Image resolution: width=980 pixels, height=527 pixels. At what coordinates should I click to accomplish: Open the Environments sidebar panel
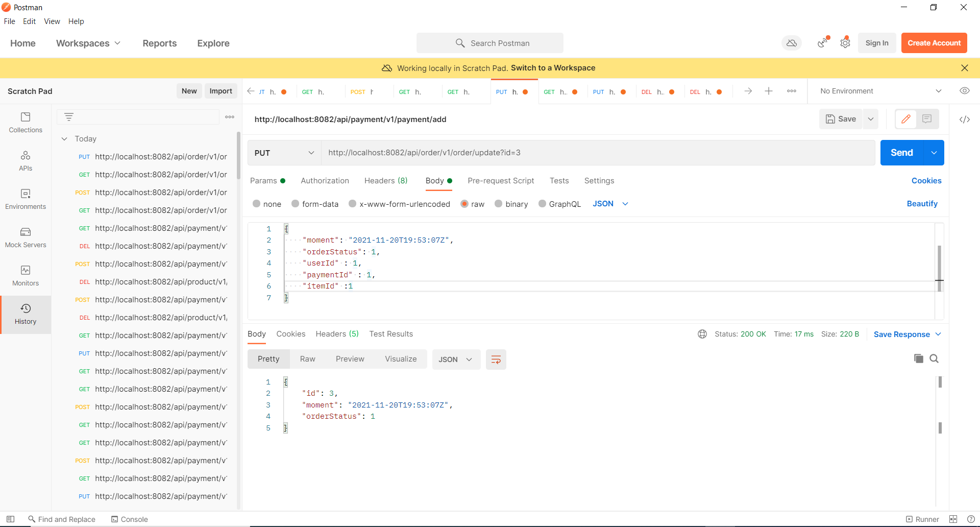click(26, 199)
